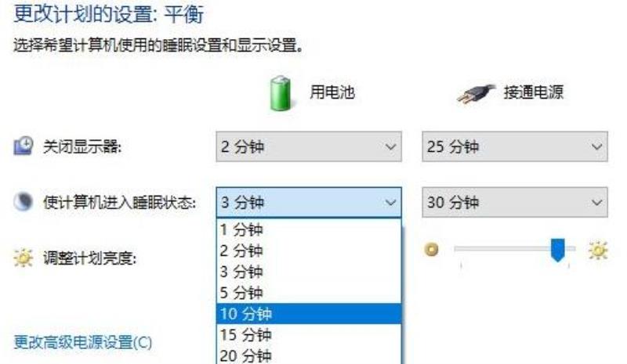Click the power plug icon

pos(477,94)
